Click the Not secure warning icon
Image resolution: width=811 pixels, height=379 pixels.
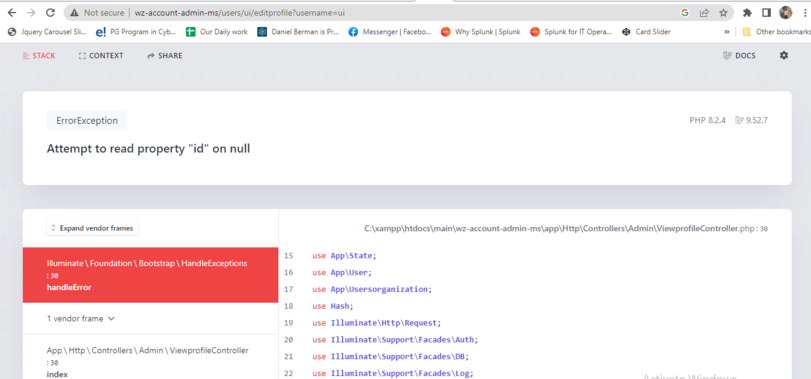tap(75, 13)
